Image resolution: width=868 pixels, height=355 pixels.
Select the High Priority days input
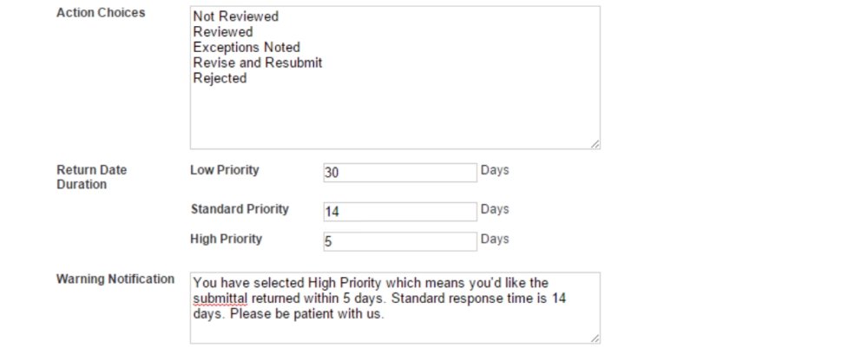click(399, 241)
